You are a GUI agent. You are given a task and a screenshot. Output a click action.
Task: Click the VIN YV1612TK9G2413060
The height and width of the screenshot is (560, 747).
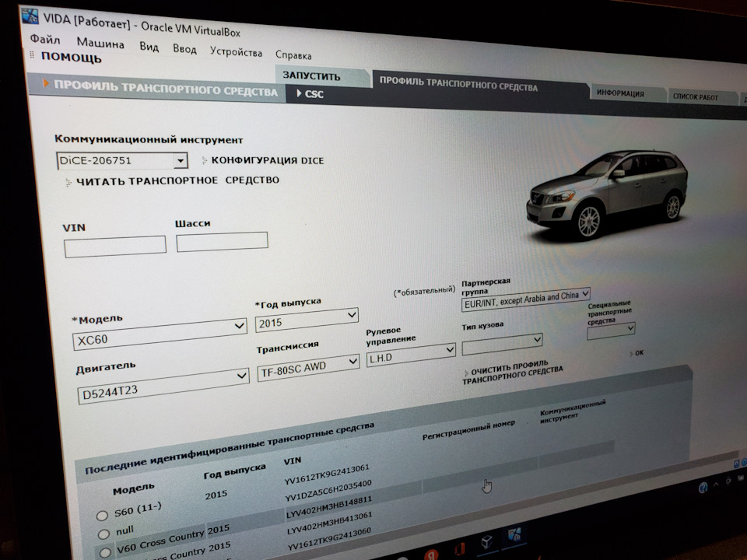(329, 540)
